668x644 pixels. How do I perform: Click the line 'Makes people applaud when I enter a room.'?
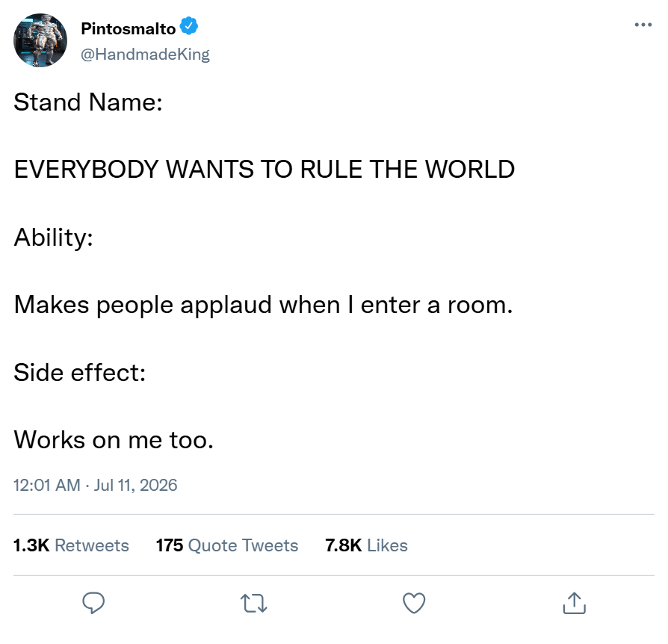(x=263, y=305)
